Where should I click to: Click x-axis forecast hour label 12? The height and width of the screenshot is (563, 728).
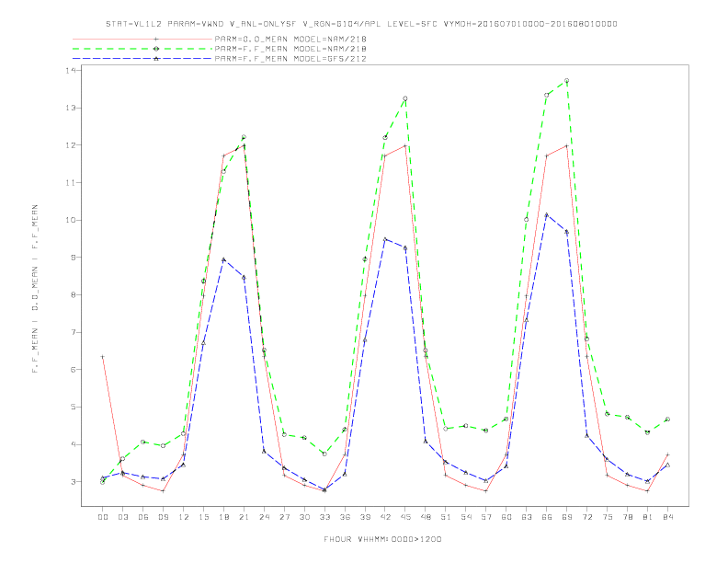pos(184,517)
